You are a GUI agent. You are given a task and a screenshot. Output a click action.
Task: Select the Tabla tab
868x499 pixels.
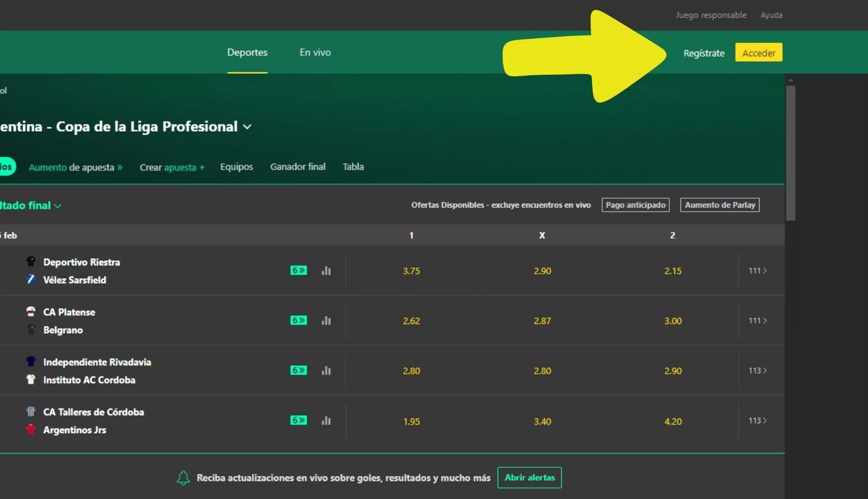353,167
